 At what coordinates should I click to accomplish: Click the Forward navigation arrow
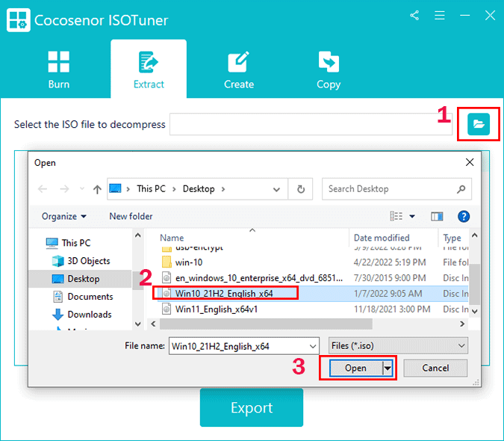64,189
